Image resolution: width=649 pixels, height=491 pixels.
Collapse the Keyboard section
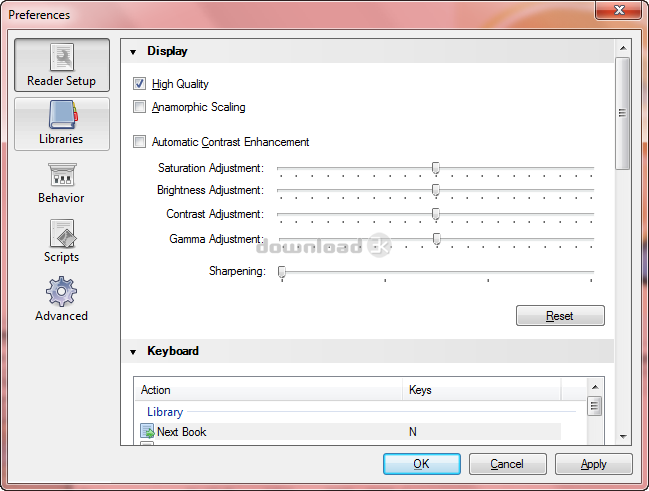click(x=133, y=352)
